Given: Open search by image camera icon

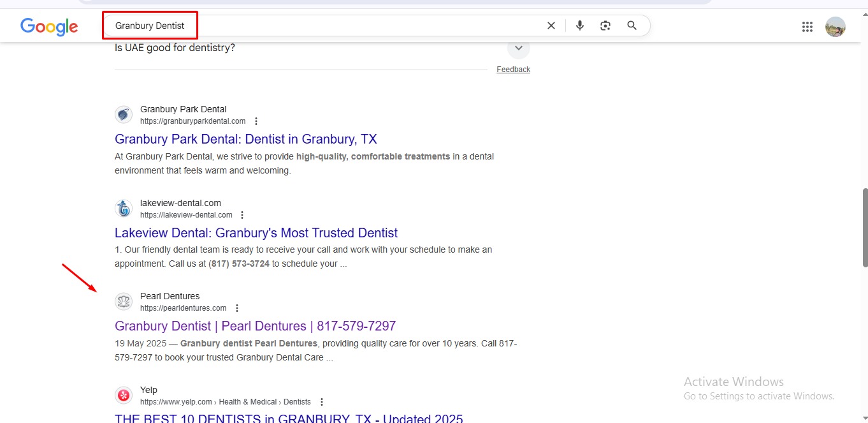Looking at the screenshot, I should (x=605, y=26).
